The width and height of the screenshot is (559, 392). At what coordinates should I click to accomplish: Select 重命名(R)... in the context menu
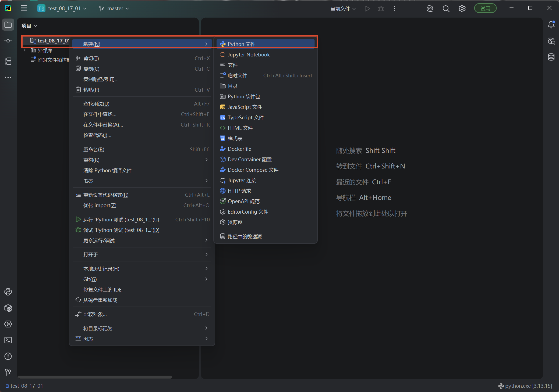pyautogui.click(x=142, y=149)
